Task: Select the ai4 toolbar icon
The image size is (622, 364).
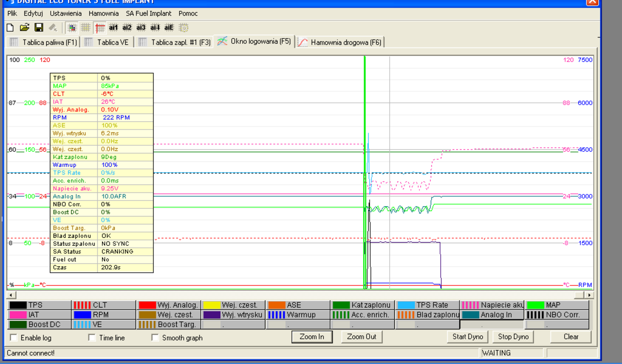Action: pos(155,28)
